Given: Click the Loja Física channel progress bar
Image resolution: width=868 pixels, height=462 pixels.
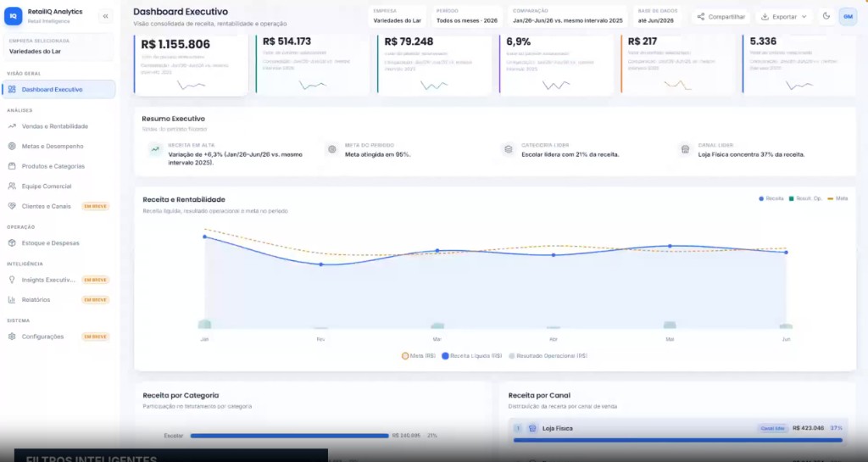Looking at the screenshot, I should 678,441.
